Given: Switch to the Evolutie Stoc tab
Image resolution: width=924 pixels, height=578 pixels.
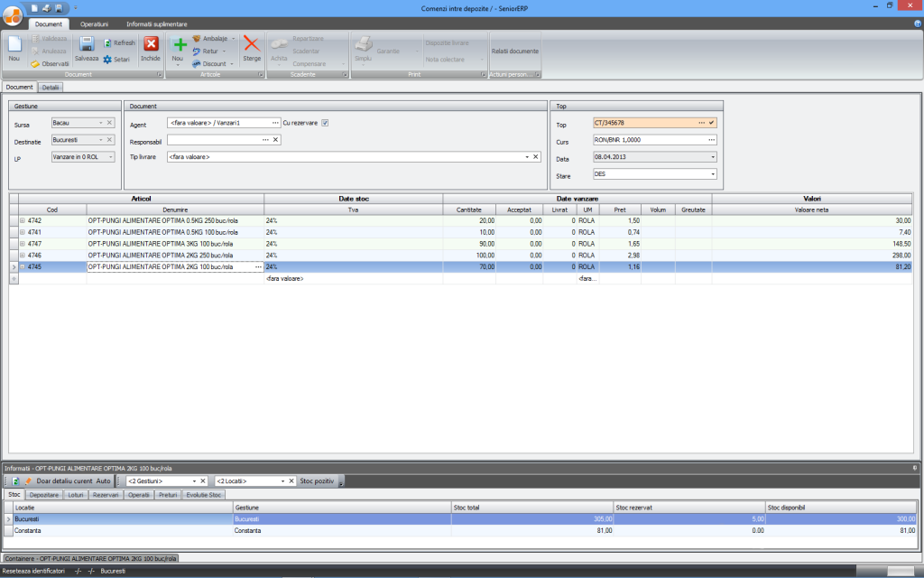Looking at the screenshot, I should pos(203,495).
